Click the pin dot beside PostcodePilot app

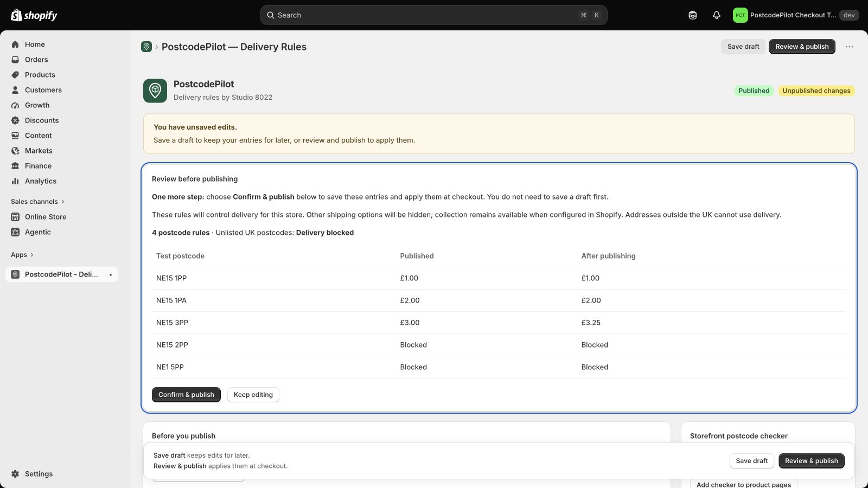[111, 275]
